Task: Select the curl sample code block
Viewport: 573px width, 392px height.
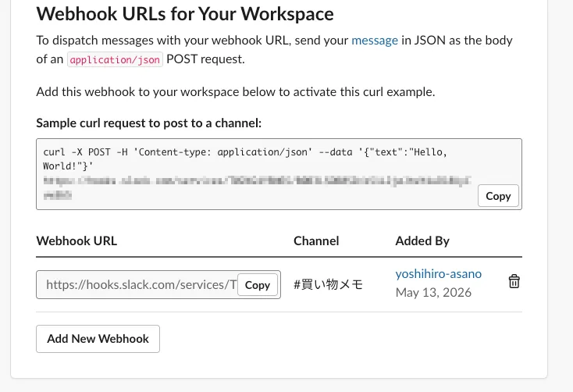Action: pos(279,174)
